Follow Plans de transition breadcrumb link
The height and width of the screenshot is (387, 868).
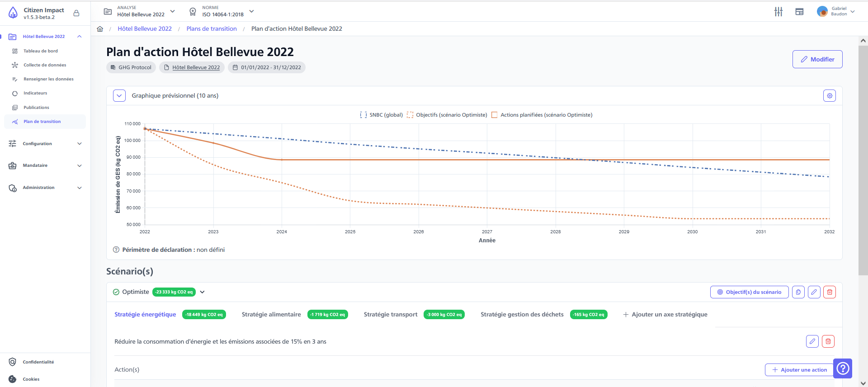pyautogui.click(x=212, y=29)
